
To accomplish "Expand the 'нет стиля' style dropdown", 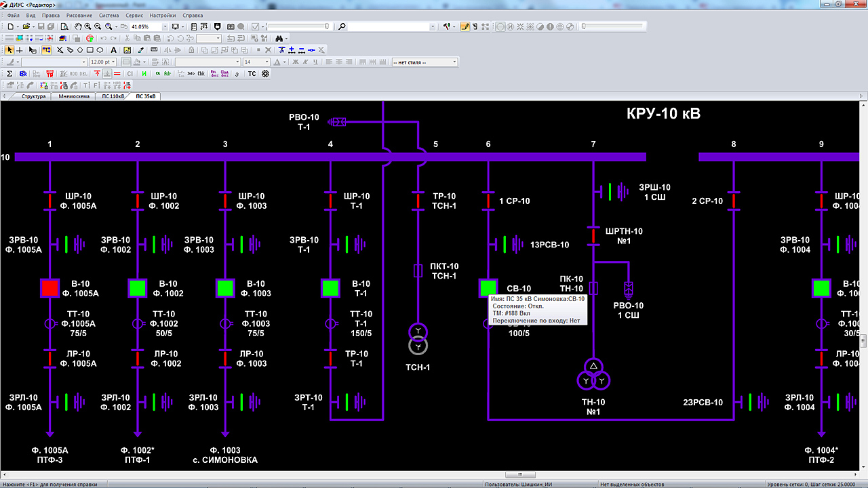I will pos(454,62).
